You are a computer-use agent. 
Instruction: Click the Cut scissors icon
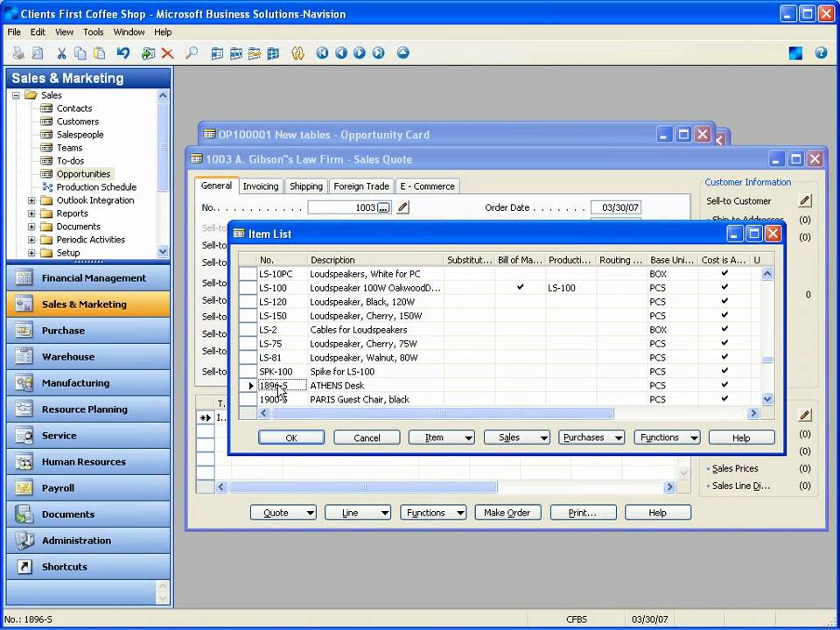(x=61, y=53)
